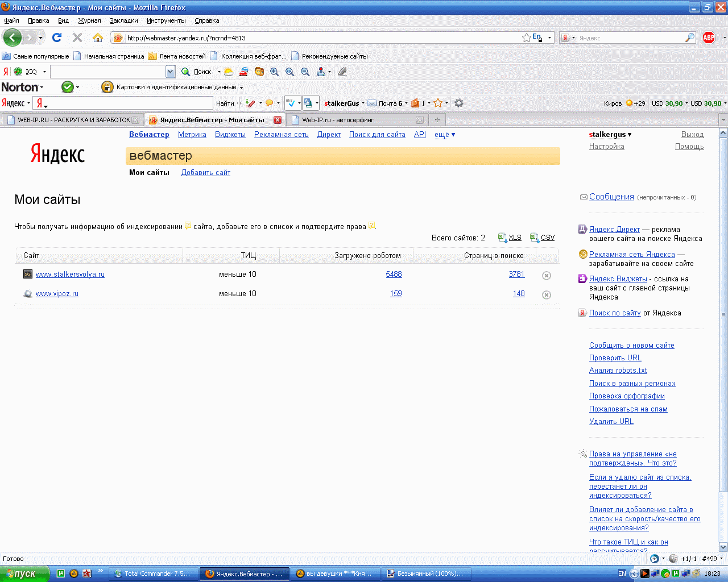Stop loading with the gray X icon
This screenshot has height=582, width=728.
coord(77,38)
